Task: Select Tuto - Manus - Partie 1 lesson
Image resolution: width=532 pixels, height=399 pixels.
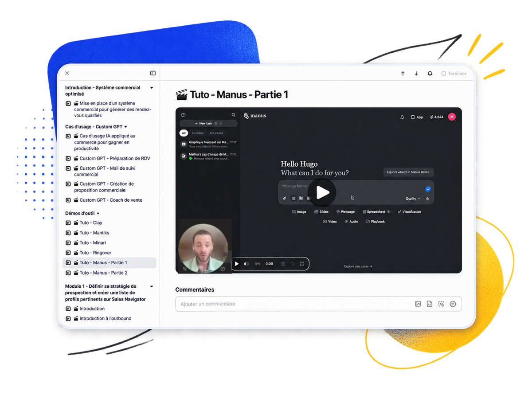Action: pos(109,262)
